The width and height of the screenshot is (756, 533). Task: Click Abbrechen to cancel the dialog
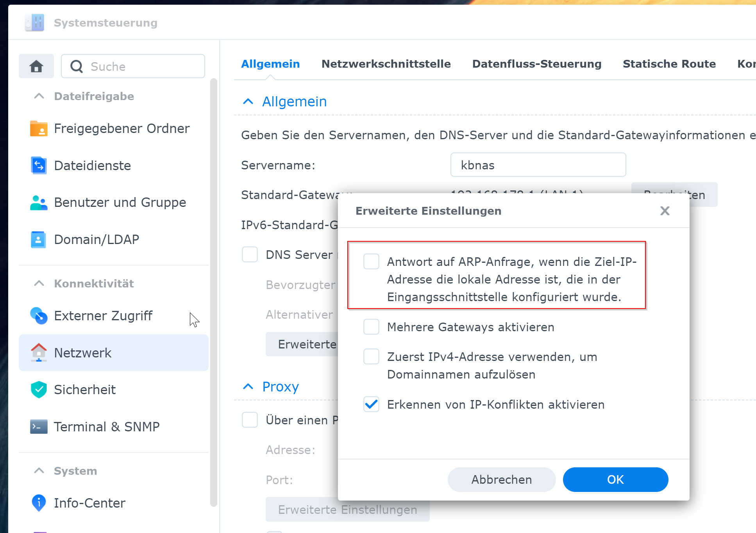click(x=502, y=479)
